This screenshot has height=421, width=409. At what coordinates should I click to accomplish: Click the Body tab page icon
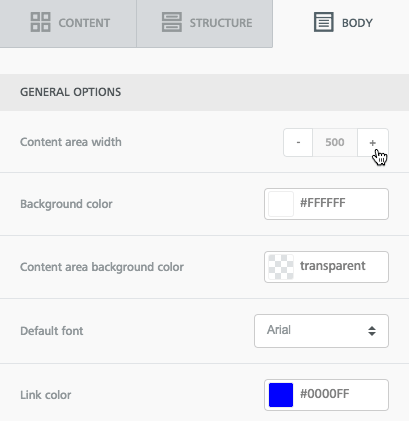(x=324, y=22)
